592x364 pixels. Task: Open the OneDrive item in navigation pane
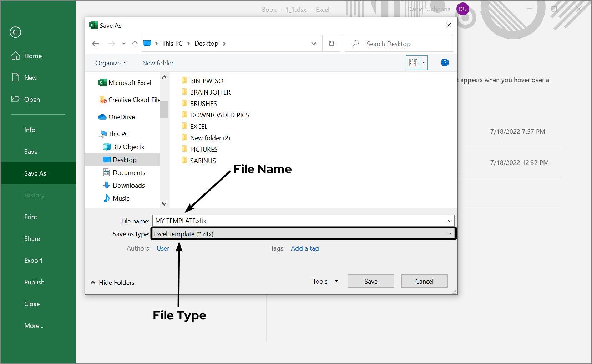click(102, 117)
